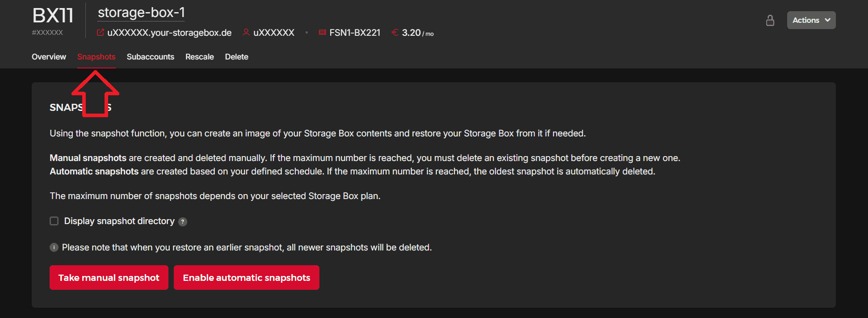Click the lock icon beside Actions
The width and height of the screenshot is (868, 318).
pos(770,21)
